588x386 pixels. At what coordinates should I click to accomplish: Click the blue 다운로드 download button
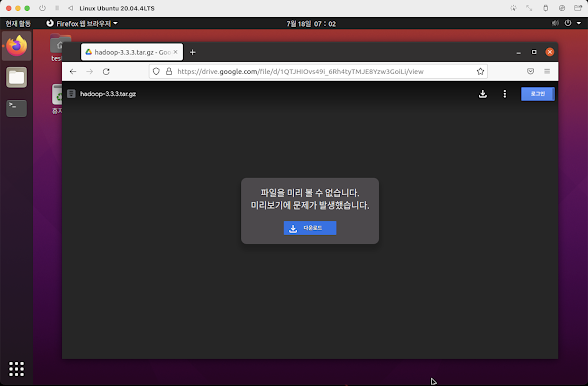(310, 228)
